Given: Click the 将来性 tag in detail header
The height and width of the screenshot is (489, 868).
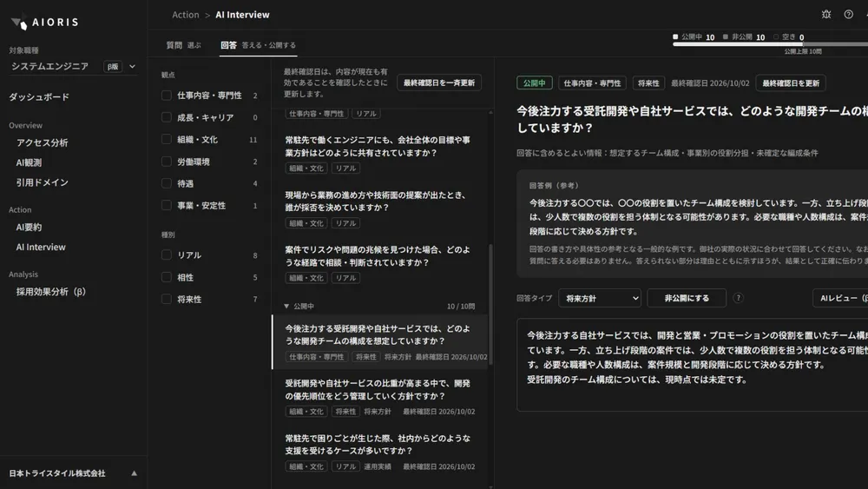Looking at the screenshot, I should [x=648, y=83].
